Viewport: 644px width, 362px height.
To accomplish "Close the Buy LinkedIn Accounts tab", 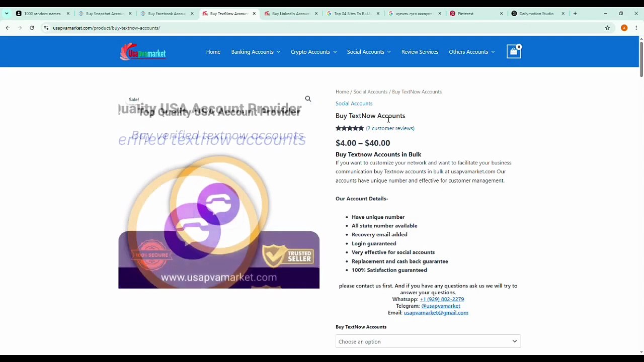I will coord(316,14).
